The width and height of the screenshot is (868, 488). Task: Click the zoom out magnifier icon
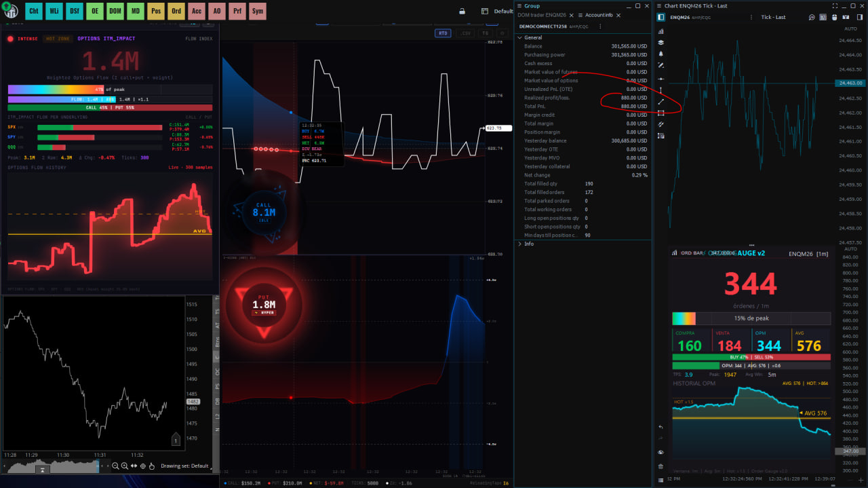pos(115,466)
